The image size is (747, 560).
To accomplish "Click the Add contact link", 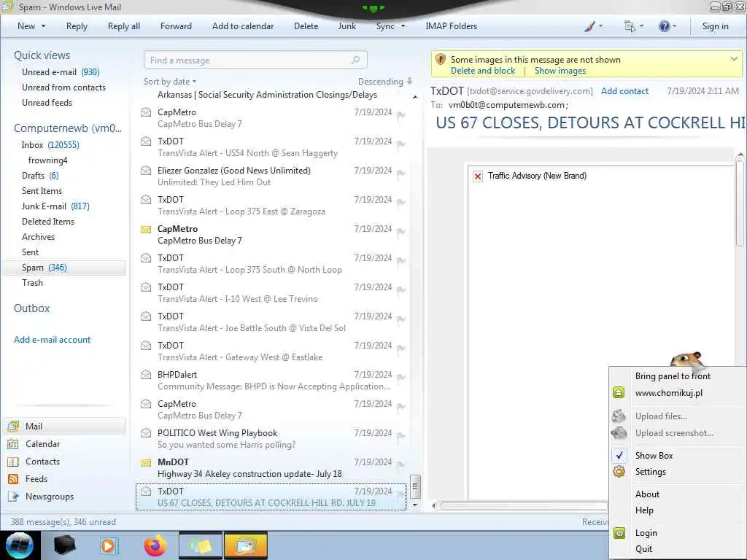I will point(624,91).
